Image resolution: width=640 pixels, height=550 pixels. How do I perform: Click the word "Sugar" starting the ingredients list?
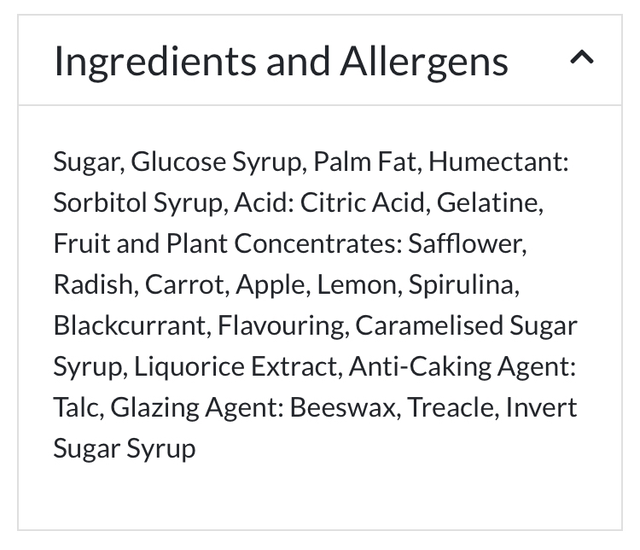(85, 162)
